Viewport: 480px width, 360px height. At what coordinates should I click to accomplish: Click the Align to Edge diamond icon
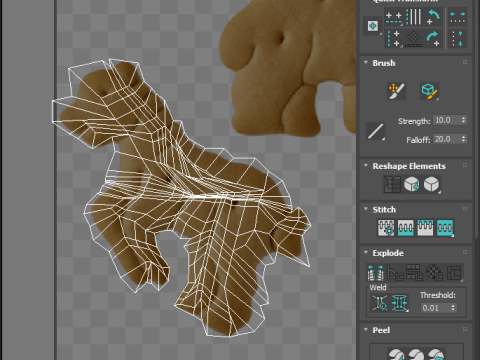click(x=413, y=39)
